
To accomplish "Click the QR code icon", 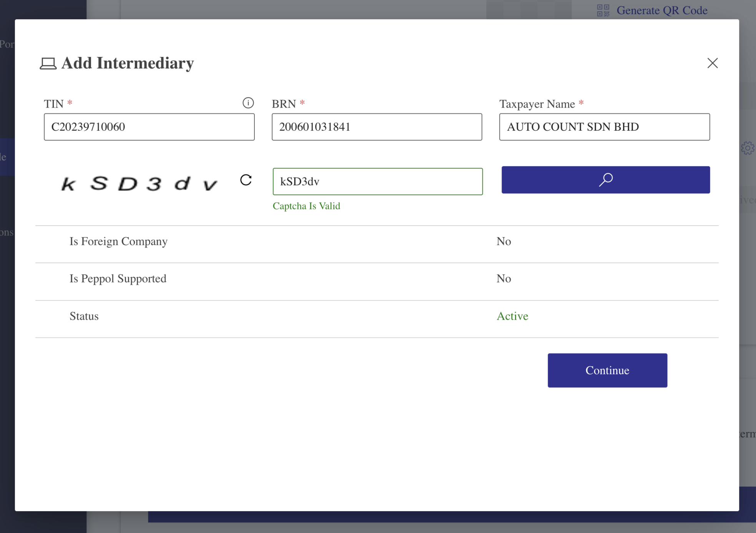I will (603, 10).
